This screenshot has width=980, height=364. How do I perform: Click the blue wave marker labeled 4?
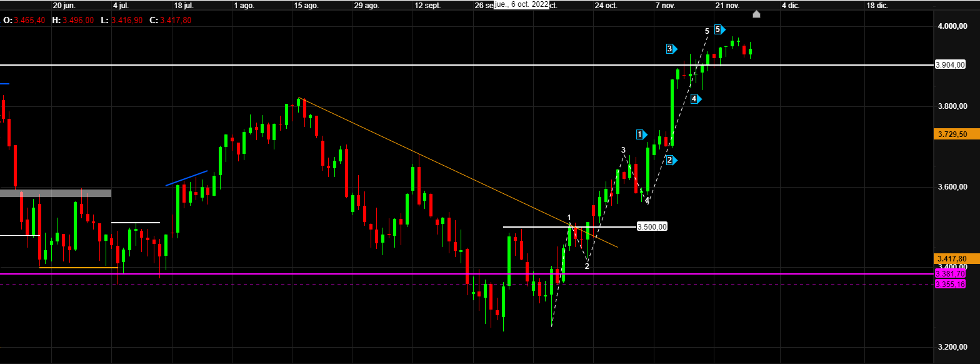coord(696,99)
